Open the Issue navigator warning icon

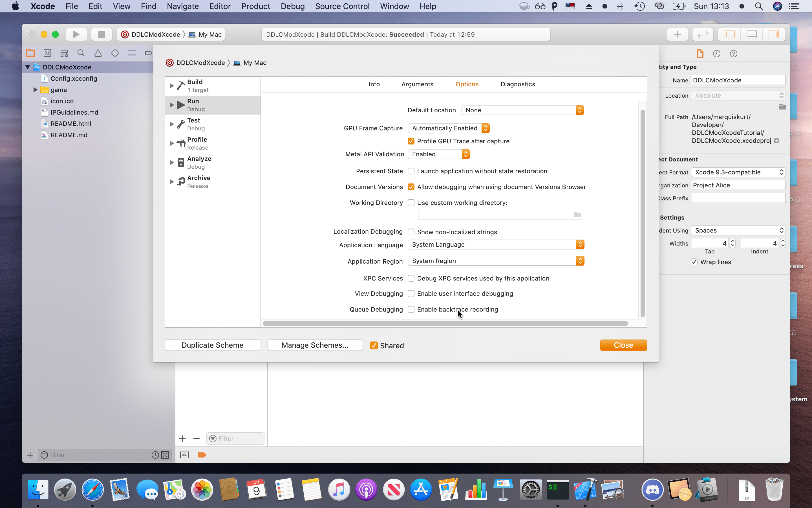98,53
